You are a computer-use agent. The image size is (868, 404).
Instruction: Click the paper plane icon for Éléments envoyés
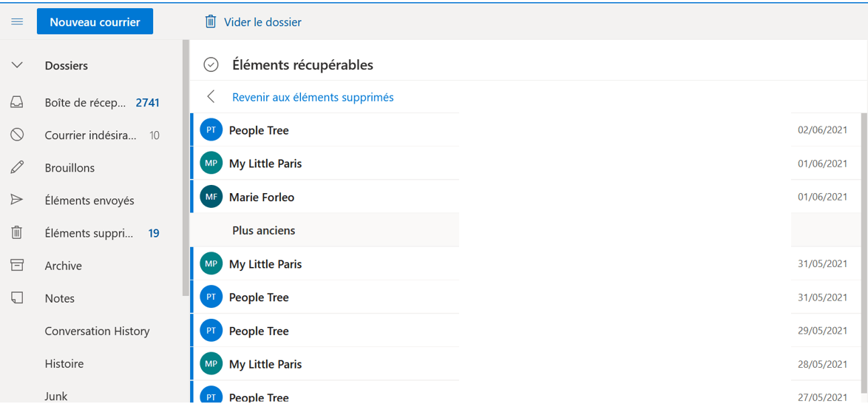pyautogui.click(x=17, y=200)
